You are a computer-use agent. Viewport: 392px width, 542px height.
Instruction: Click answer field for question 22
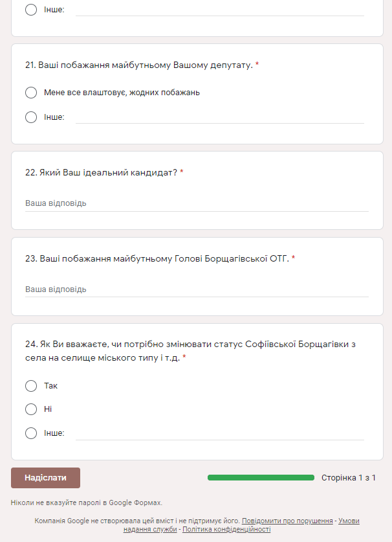(197, 203)
